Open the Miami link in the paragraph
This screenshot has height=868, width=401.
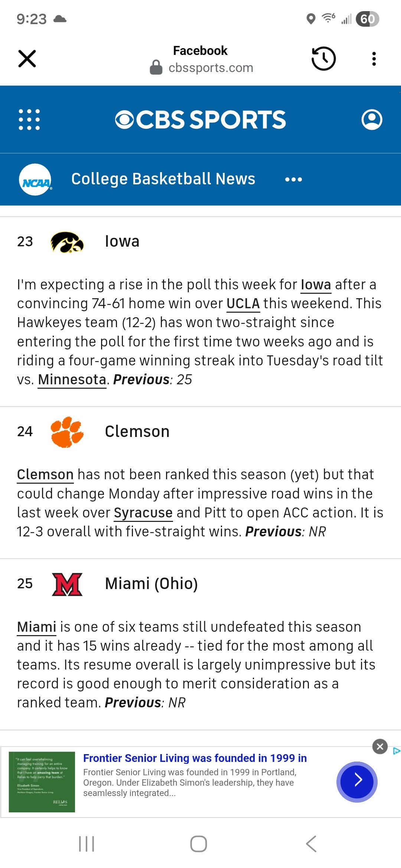click(x=36, y=627)
